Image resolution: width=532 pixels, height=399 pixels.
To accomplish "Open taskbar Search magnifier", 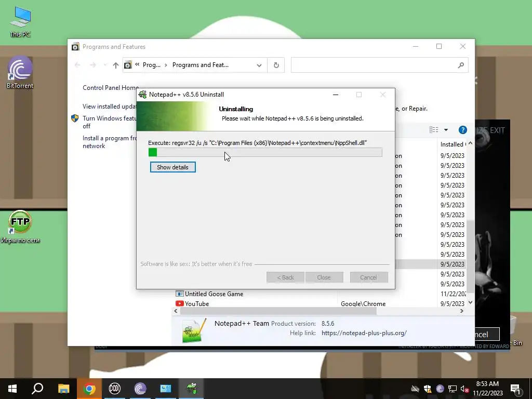I will click(x=37, y=389).
